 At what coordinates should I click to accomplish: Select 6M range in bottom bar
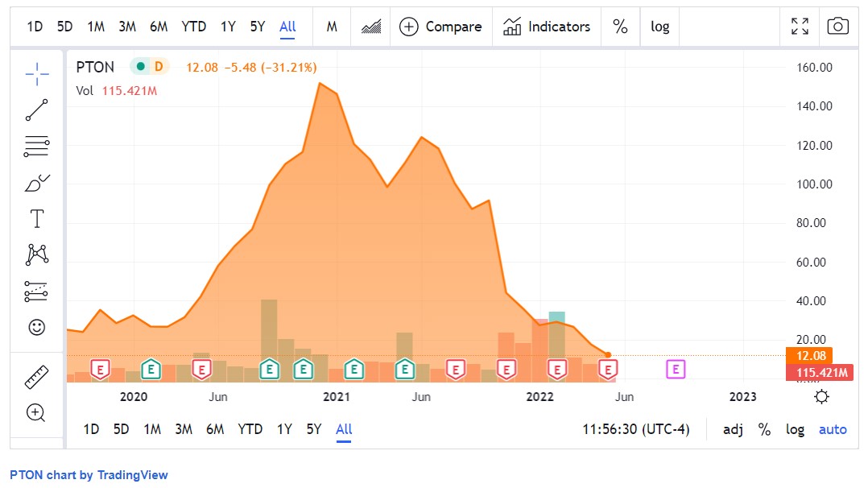[x=215, y=429]
